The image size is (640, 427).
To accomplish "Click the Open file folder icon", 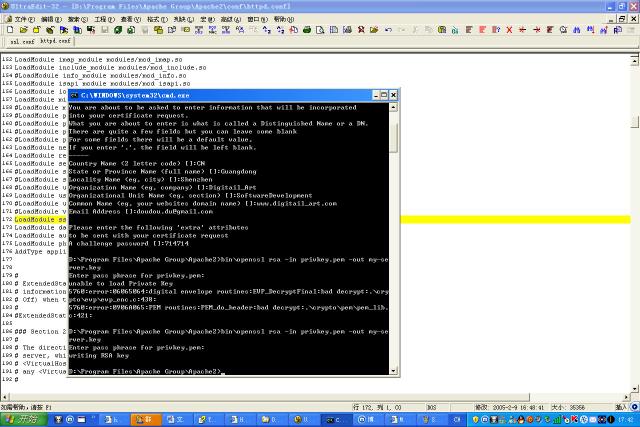I will [x=24, y=30].
